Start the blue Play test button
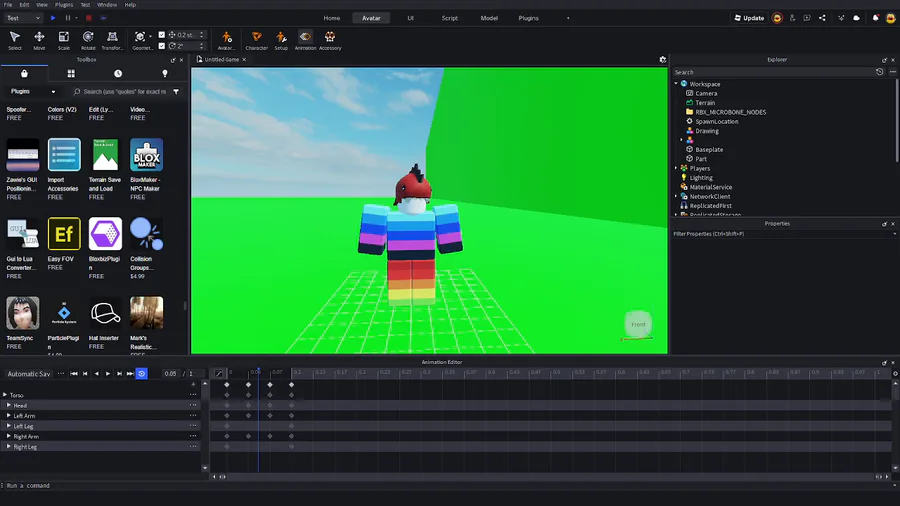Image resolution: width=900 pixels, height=506 pixels. [x=53, y=18]
